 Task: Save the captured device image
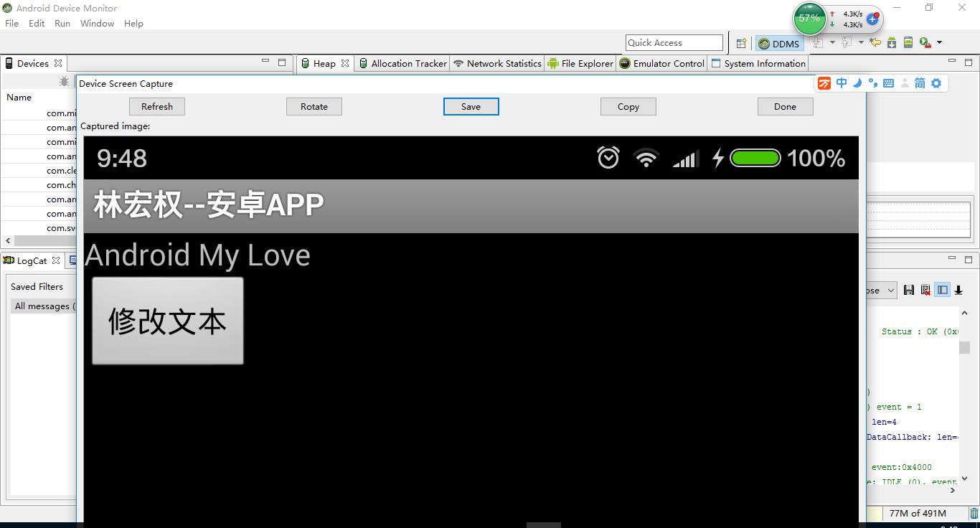pyautogui.click(x=471, y=106)
